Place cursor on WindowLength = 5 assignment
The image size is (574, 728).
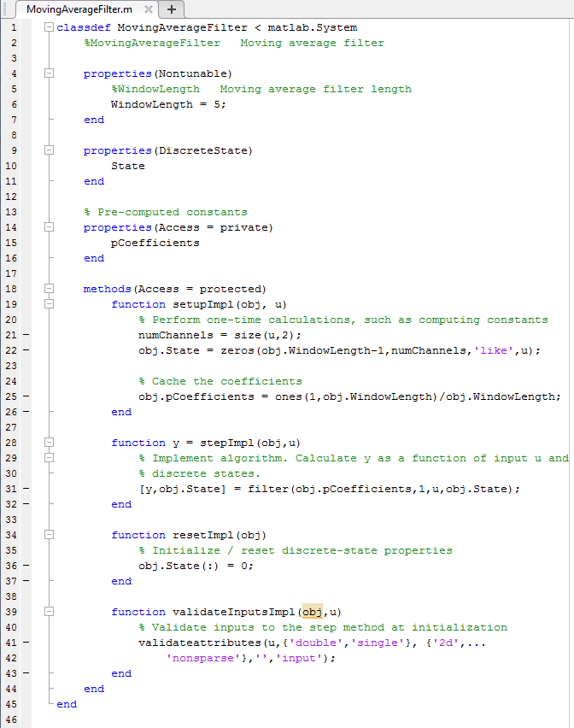[x=168, y=104]
